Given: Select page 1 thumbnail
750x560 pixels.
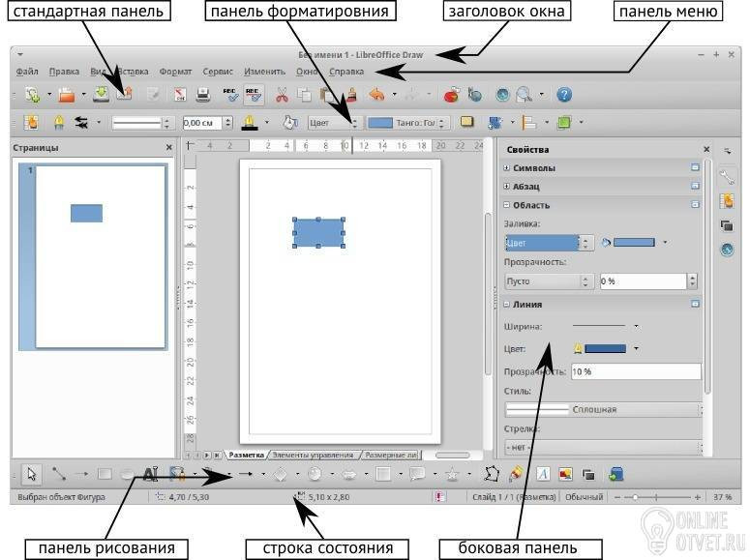Looking at the screenshot, I should click(x=93, y=256).
